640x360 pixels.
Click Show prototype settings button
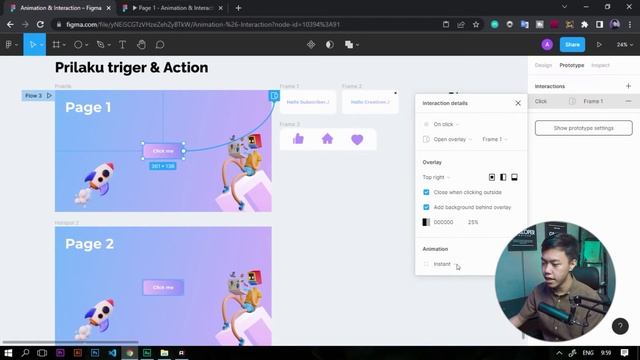(584, 128)
